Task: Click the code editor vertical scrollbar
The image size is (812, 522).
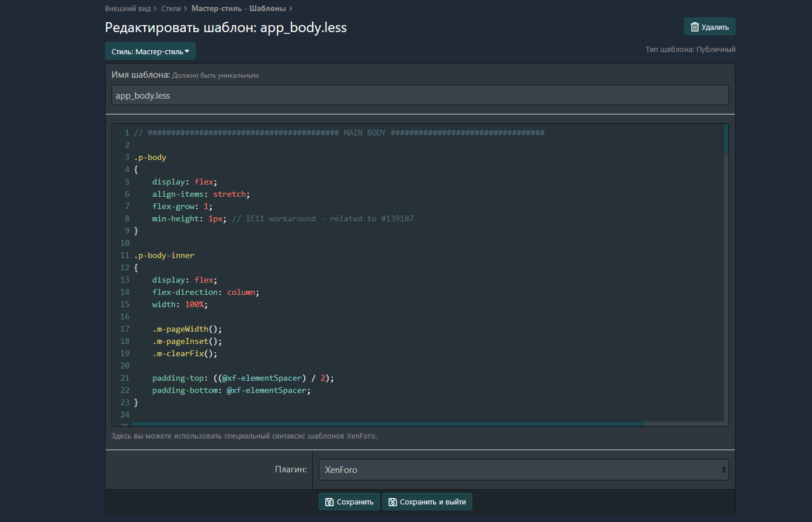Action: [x=726, y=139]
